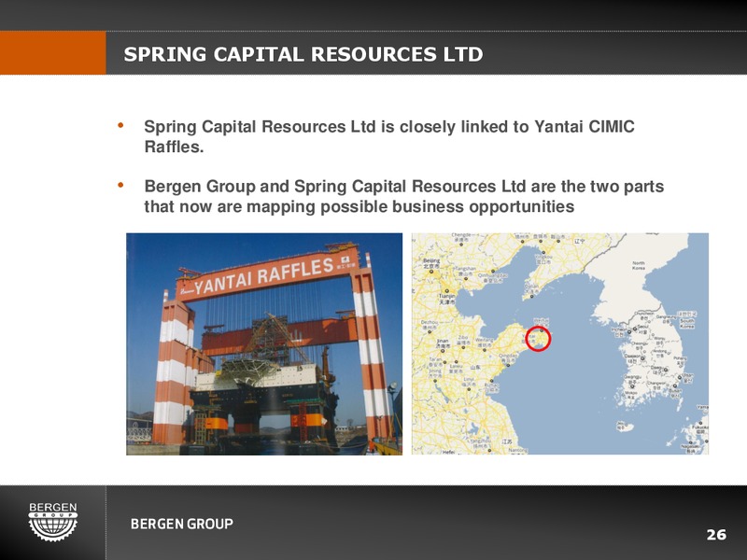Viewport: 747px width, 560px height.
Task: Click the map of the Yellow Sea region
Action: (x=559, y=343)
